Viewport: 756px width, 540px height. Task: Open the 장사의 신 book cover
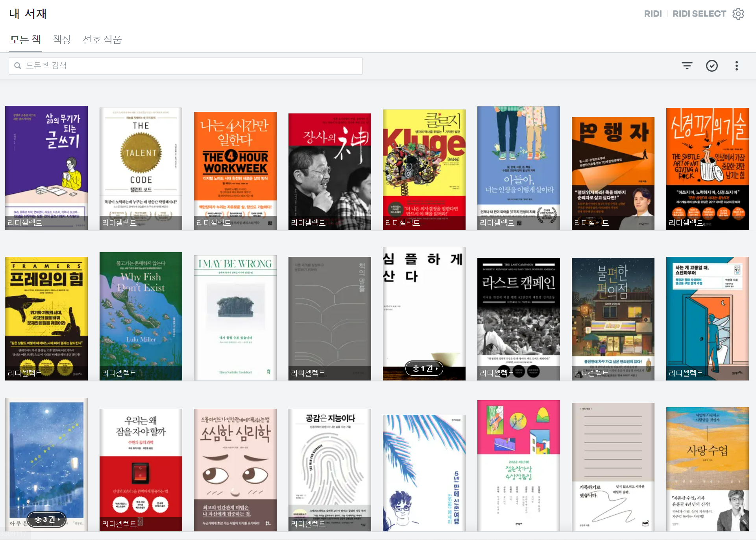(x=330, y=172)
